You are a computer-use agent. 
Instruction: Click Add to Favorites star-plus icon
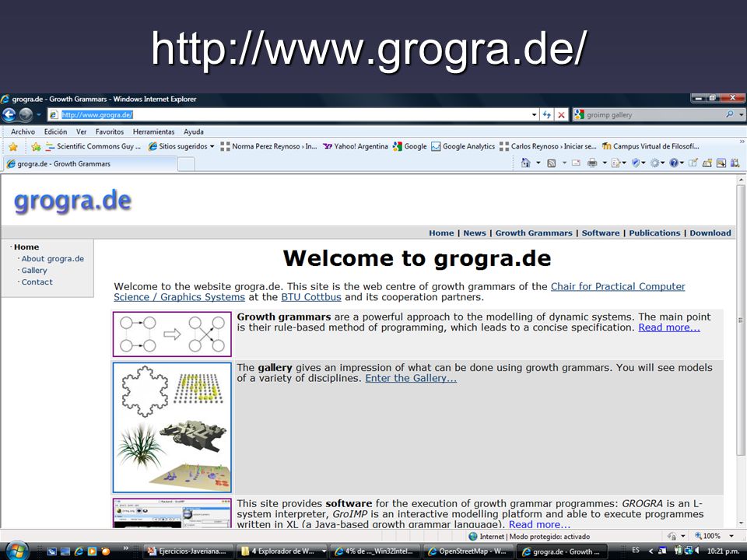(36, 147)
